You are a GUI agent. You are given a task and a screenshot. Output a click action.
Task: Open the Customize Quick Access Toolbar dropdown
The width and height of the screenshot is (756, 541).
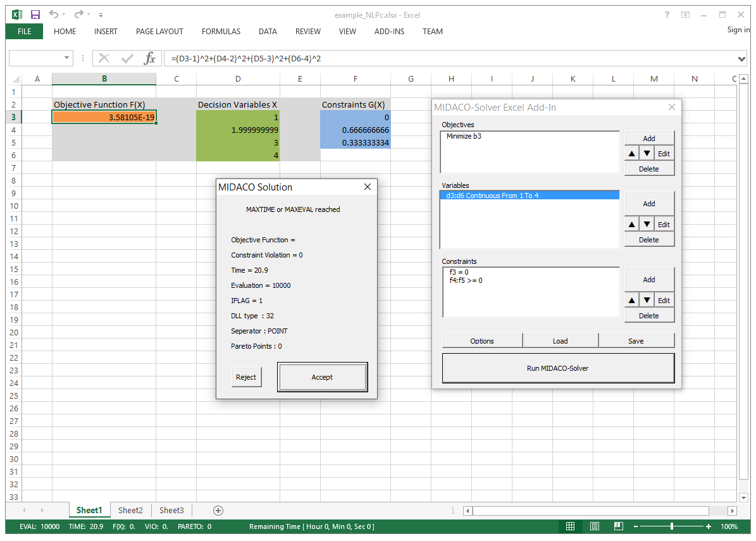point(101,15)
